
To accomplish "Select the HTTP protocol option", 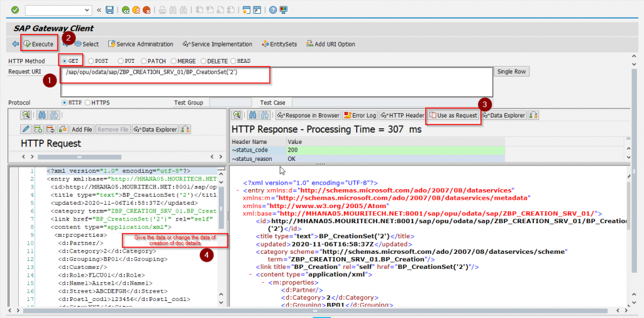I will [65, 102].
